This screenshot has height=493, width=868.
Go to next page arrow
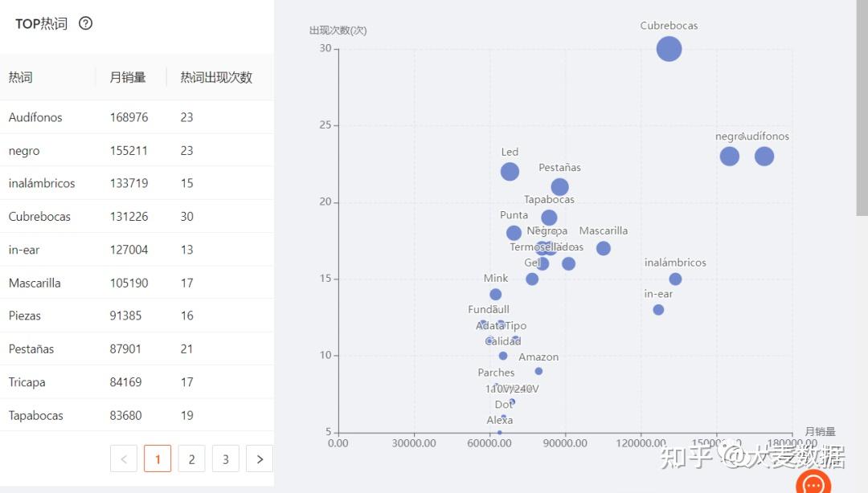pyautogui.click(x=259, y=459)
